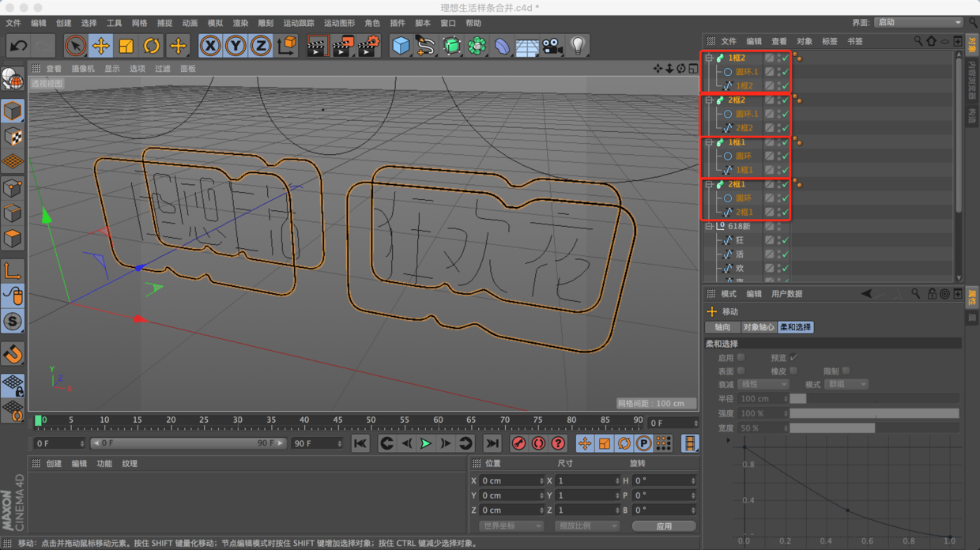Select the 柔和选择 tab
Screen dimensions: 980x550
(x=795, y=327)
